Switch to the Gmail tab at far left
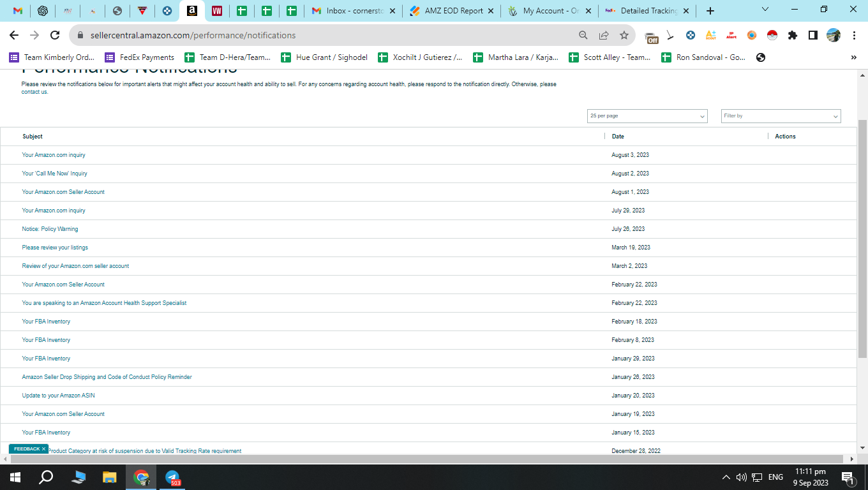The image size is (868, 490). [18, 11]
